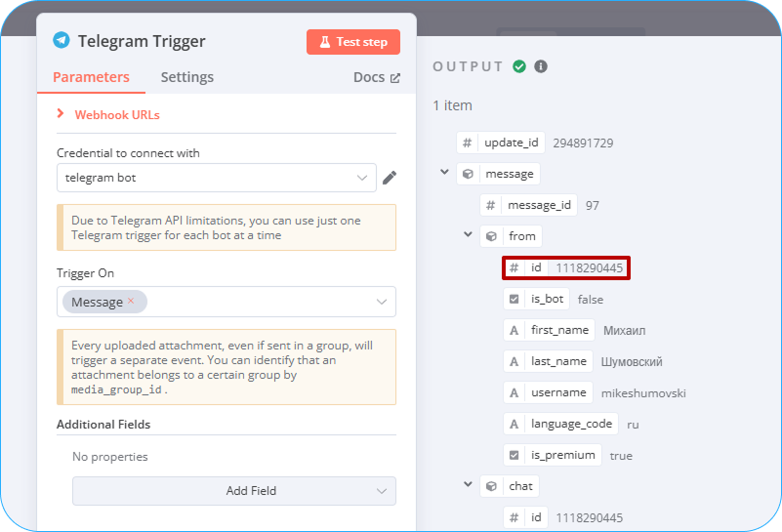782x532 pixels.
Task: Click the 1 item count text
Action: 452,105
